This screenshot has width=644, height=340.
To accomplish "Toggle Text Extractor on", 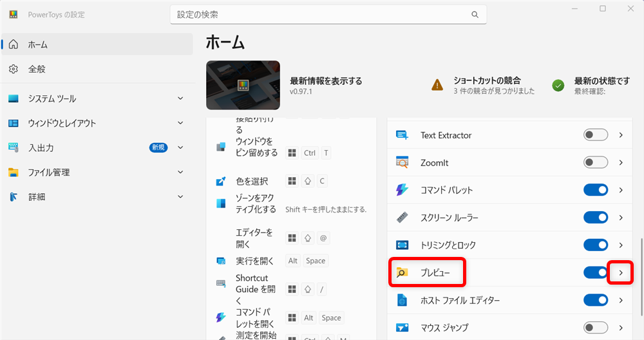I will (596, 135).
